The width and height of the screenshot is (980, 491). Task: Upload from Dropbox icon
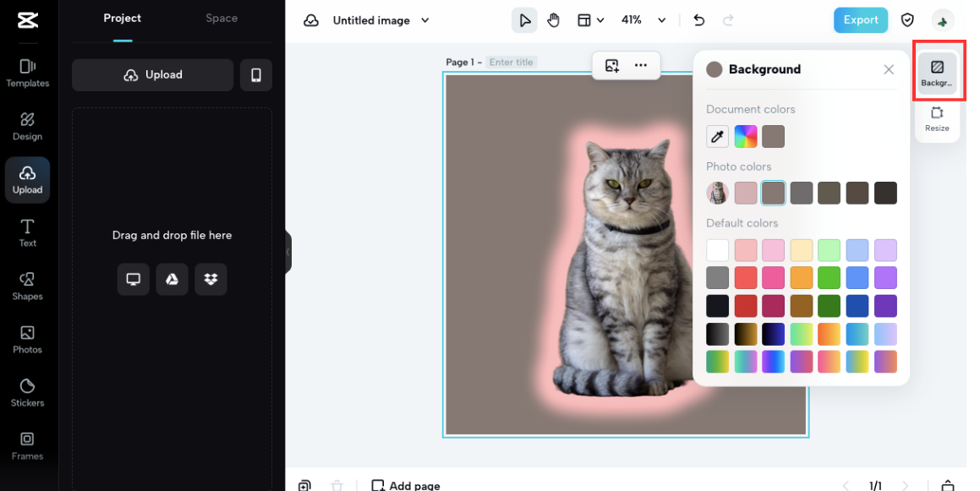point(211,279)
